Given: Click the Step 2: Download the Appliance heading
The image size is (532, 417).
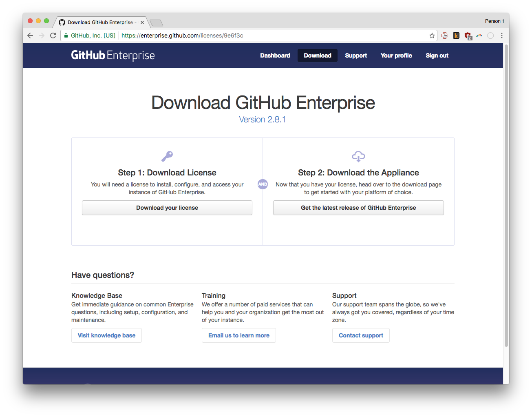Looking at the screenshot, I should click(x=358, y=173).
